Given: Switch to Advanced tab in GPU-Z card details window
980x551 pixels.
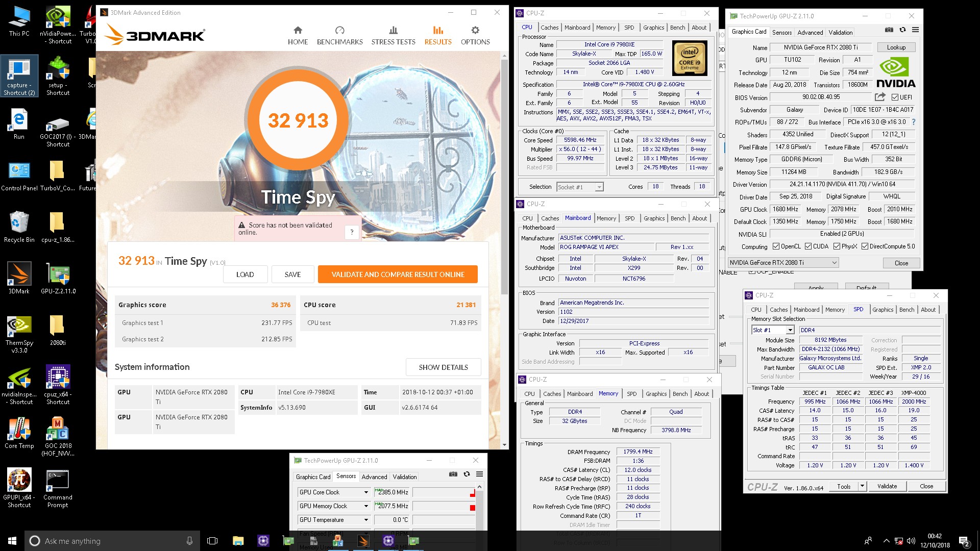Looking at the screenshot, I should coord(810,32).
